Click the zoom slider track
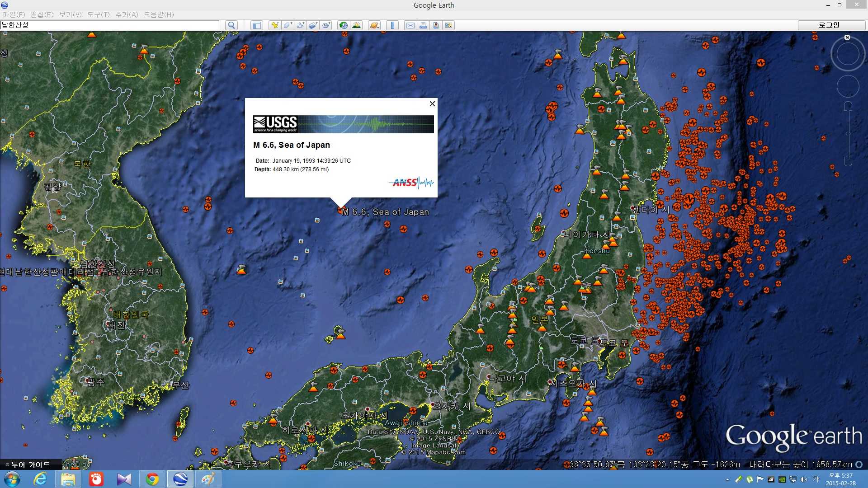This screenshot has height=488, width=868. (848, 134)
